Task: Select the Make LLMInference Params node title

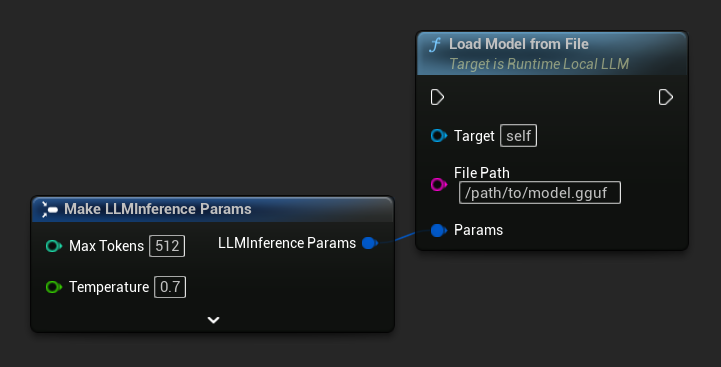Action: click(x=158, y=209)
